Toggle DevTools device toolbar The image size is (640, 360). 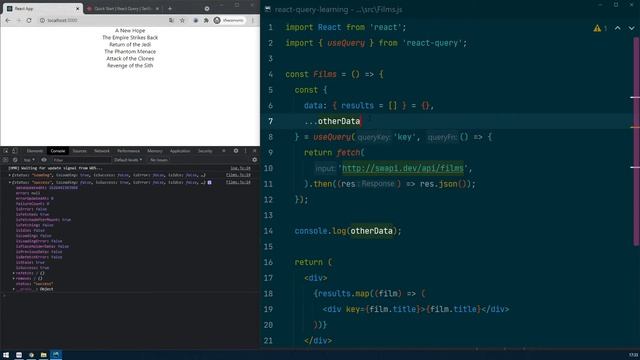15,151
